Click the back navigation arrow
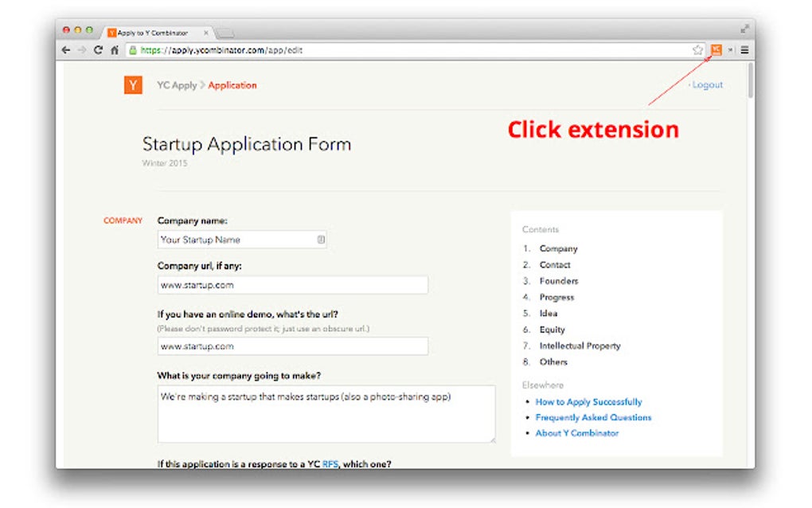 click(67, 49)
